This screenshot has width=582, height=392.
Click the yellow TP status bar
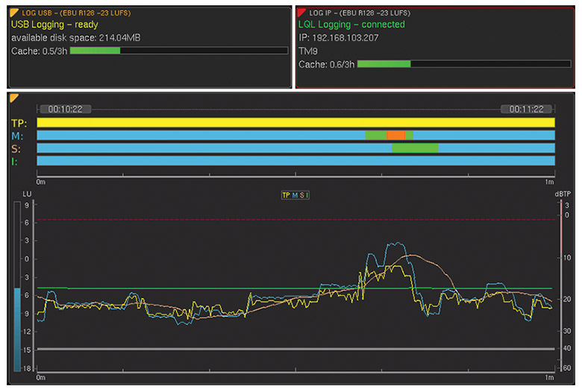point(295,122)
